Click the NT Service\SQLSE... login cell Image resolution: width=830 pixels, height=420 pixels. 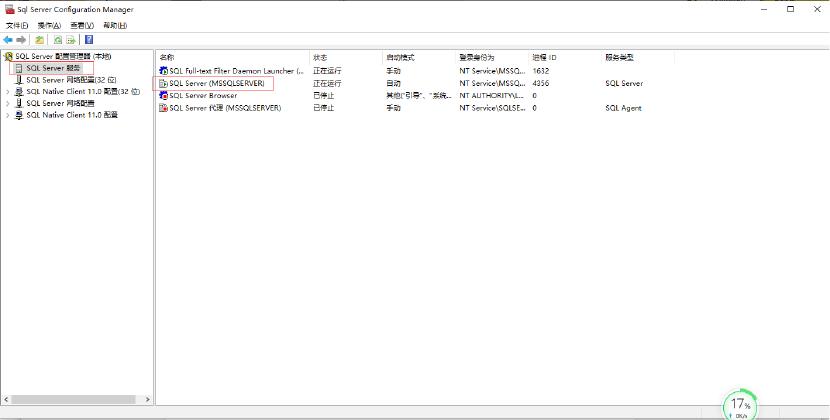492,108
